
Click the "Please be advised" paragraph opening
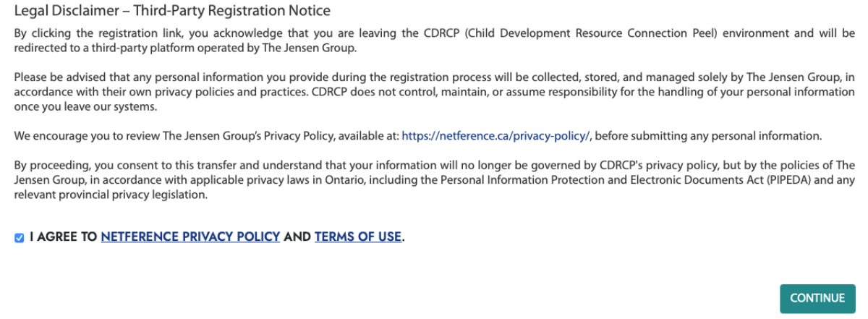(52, 77)
